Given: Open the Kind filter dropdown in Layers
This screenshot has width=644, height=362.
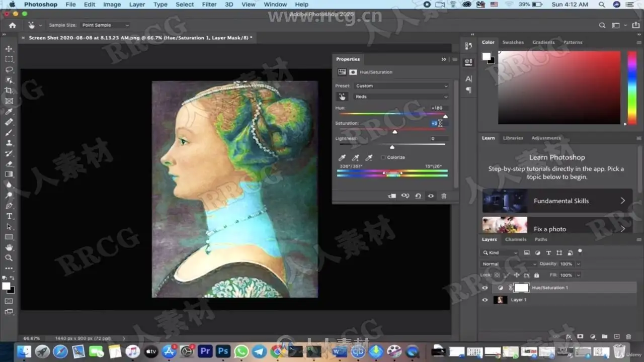Looking at the screenshot, I should 500,253.
